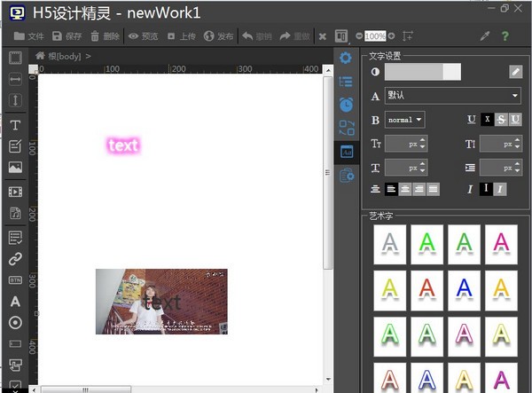Select the BTN button tool
Image resolution: width=532 pixels, height=393 pixels.
[x=15, y=280]
